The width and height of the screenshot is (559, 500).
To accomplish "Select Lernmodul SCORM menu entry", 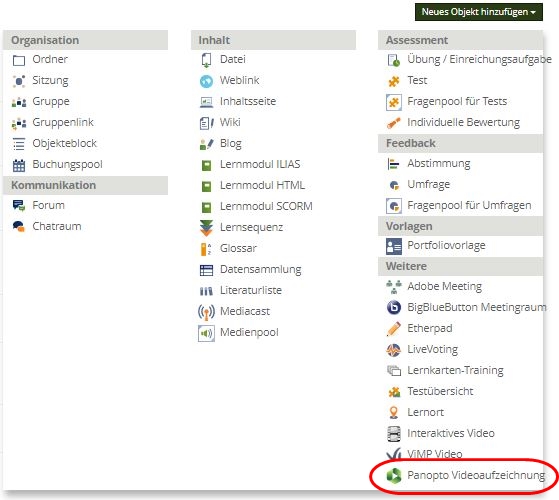I will 266,206.
